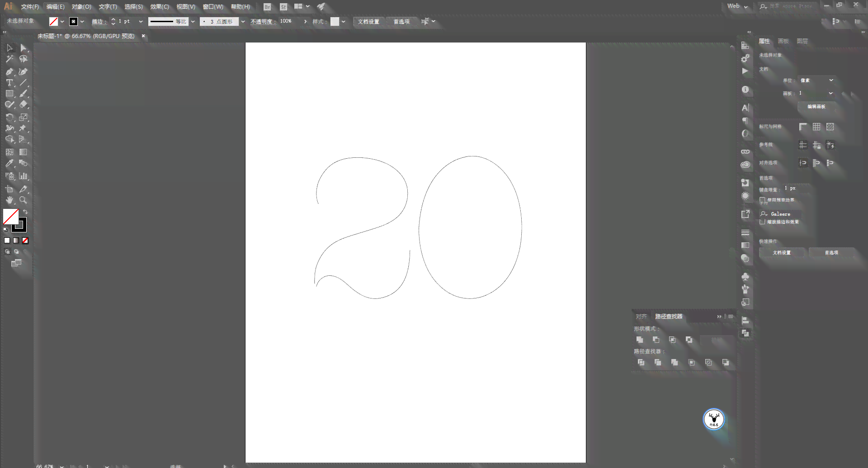Select the Blend tool
This screenshot has width=868, height=468.
click(24, 163)
